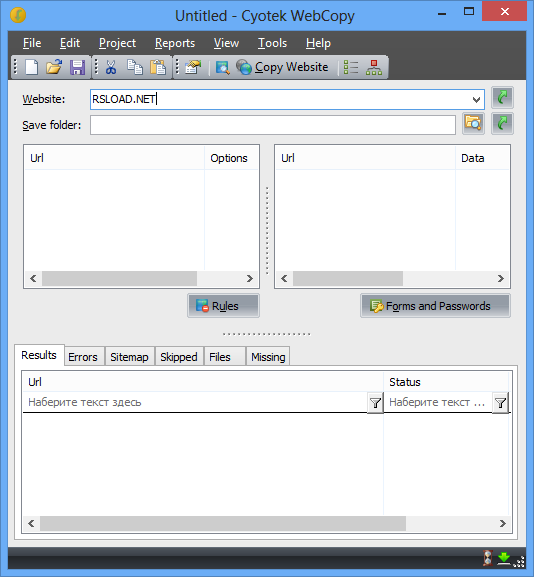This screenshot has width=534, height=577.
Task: Browse for save folder icon
Action: tap(473, 123)
